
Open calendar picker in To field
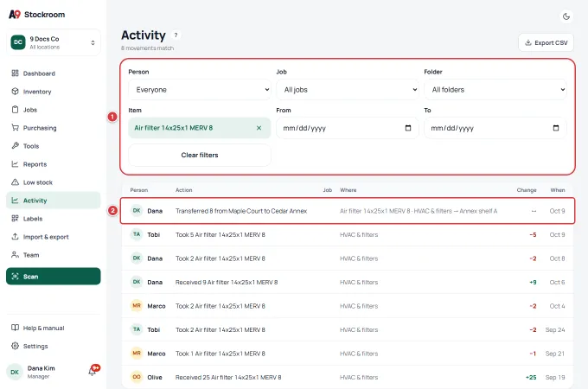click(x=556, y=128)
